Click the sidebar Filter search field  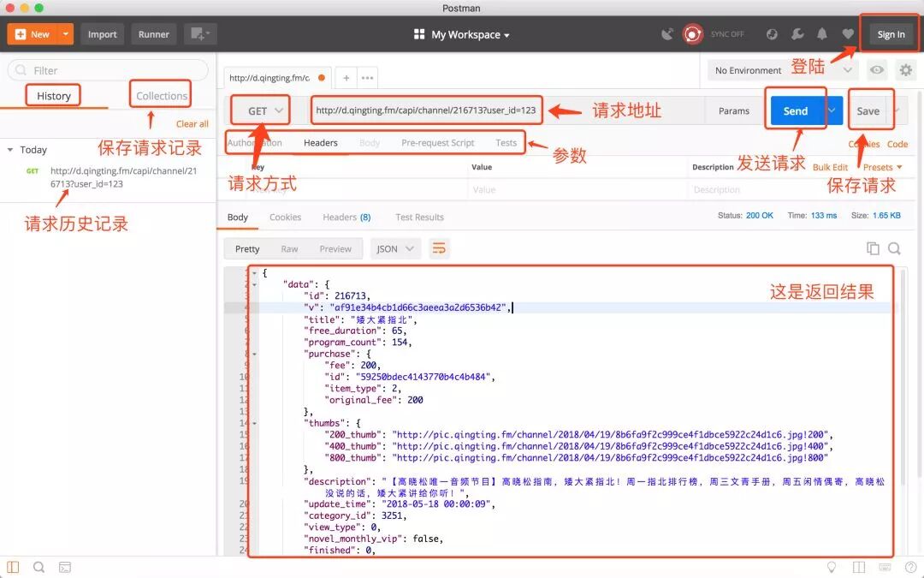[108, 70]
